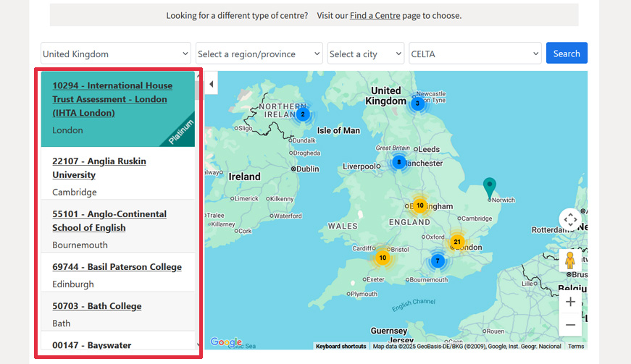The height and width of the screenshot is (364, 631).
Task: Click the cluster marker 8 near Manchester
Action: click(398, 162)
